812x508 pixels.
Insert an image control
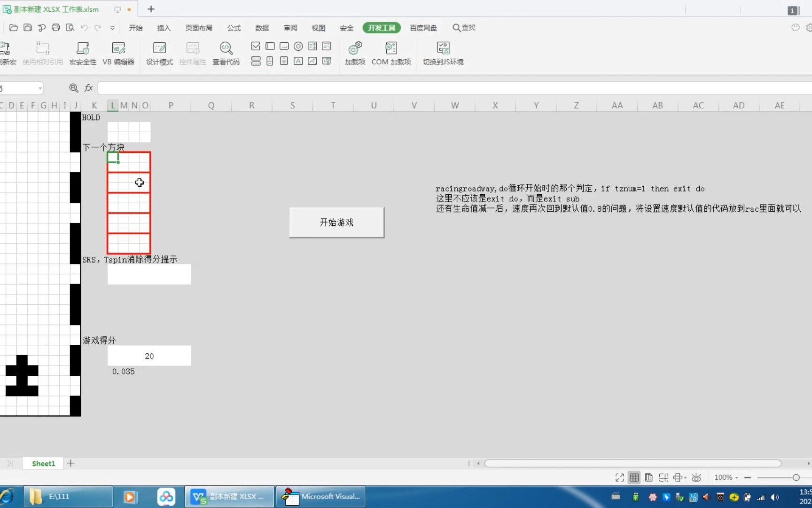click(312, 61)
